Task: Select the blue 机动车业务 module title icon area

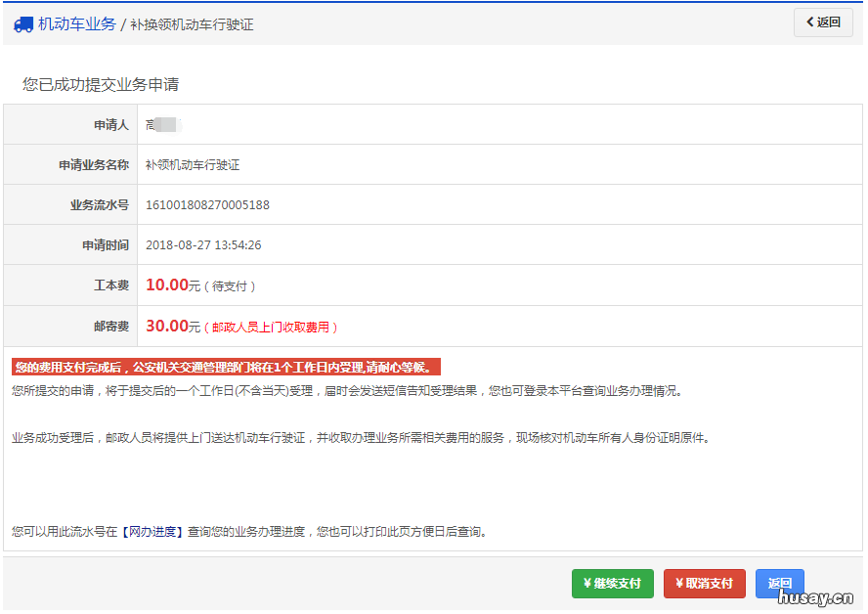Action: click(x=23, y=23)
